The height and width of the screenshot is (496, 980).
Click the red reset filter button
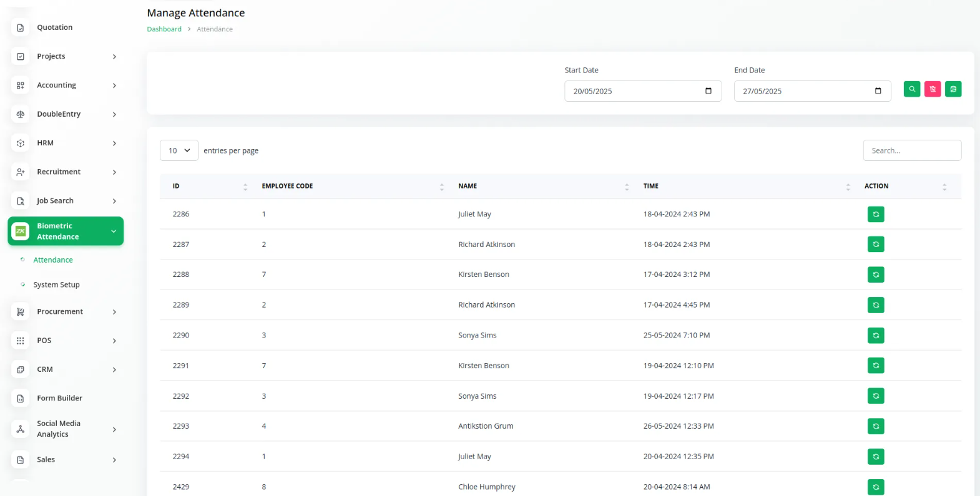click(933, 89)
